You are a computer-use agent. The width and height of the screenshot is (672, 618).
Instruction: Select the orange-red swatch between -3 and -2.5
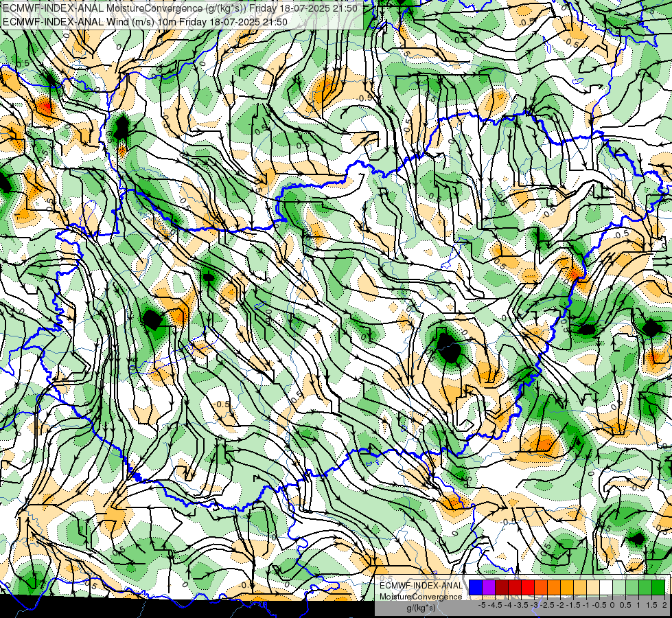[x=541, y=587]
